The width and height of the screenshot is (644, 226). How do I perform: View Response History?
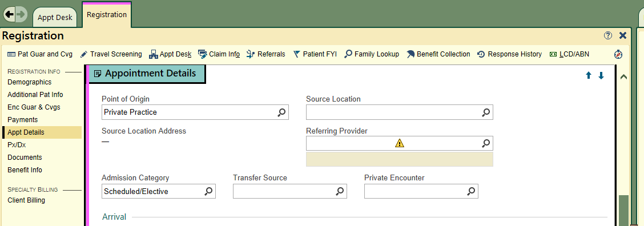point(510,54)
